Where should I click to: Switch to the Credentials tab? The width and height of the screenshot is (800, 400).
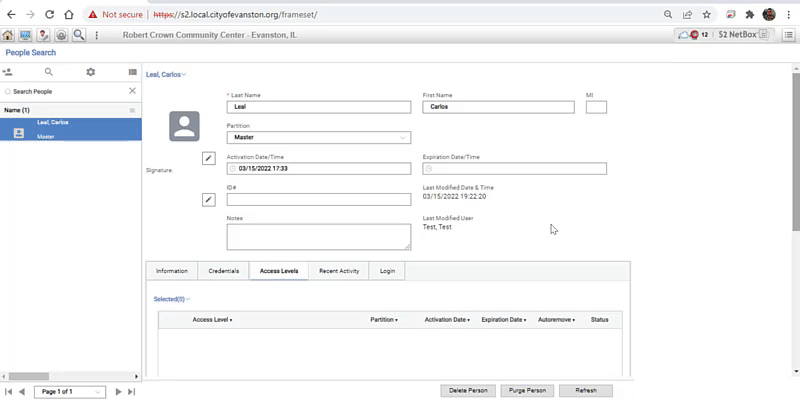tap(223, 271)
